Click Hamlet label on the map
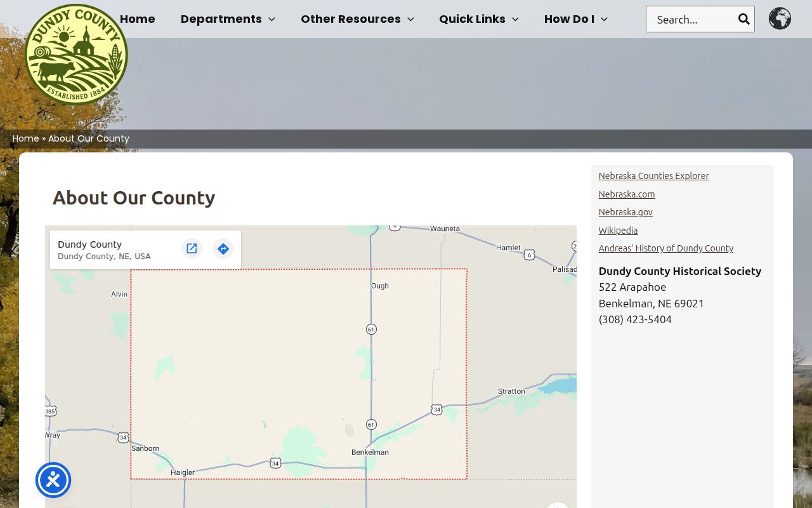The image size is (812, 508). pos(508,248)
